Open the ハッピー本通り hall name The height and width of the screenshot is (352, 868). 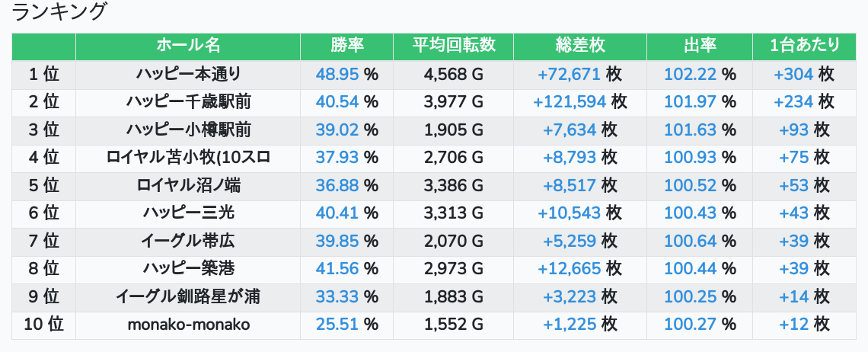click(x=188, y=74)
